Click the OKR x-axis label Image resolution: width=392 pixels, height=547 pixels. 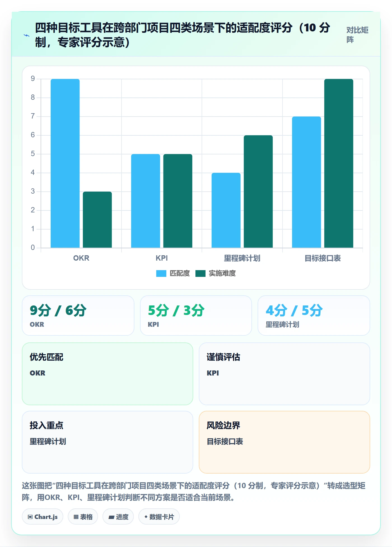point(81,258)
